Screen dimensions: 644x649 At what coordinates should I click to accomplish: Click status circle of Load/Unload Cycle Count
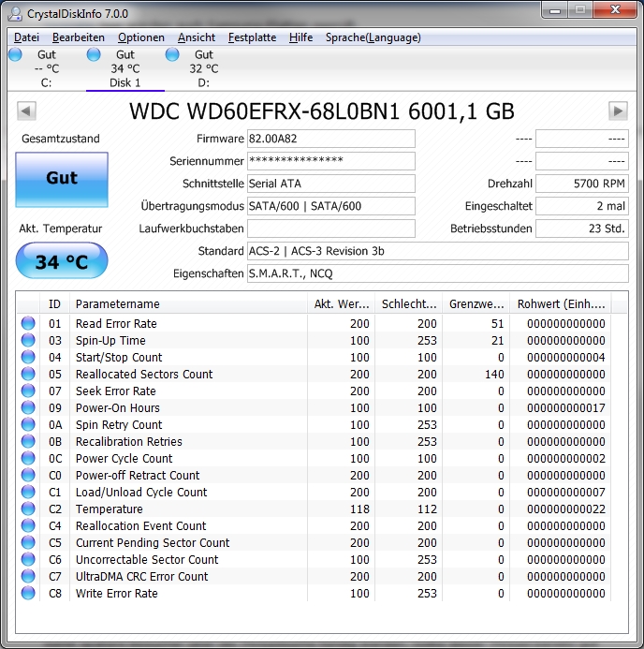coord(28,492)
